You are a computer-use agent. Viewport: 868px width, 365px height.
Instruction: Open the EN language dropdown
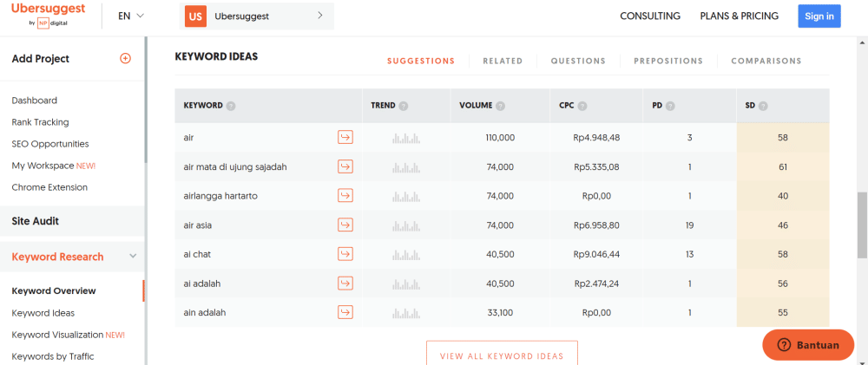tap(131, 16)
